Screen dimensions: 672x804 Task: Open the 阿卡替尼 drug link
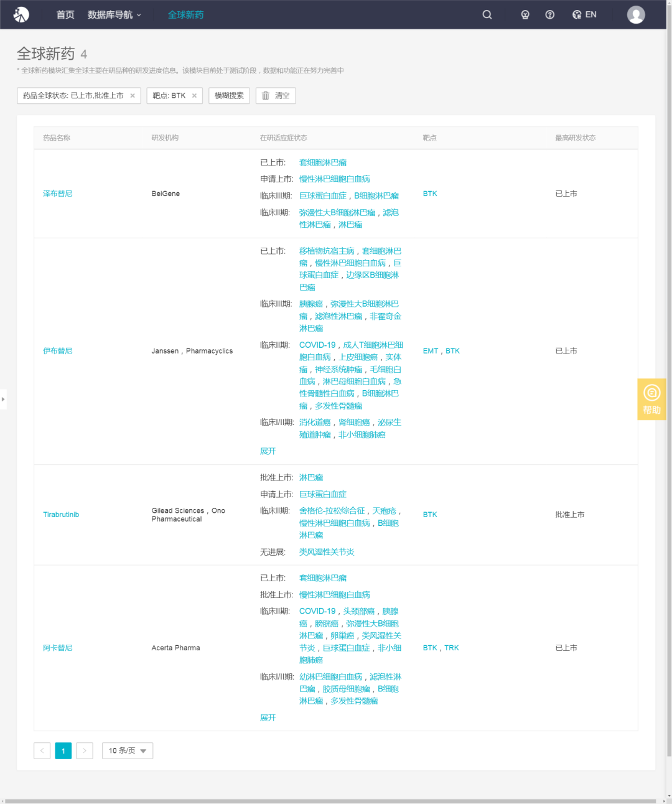58,648
